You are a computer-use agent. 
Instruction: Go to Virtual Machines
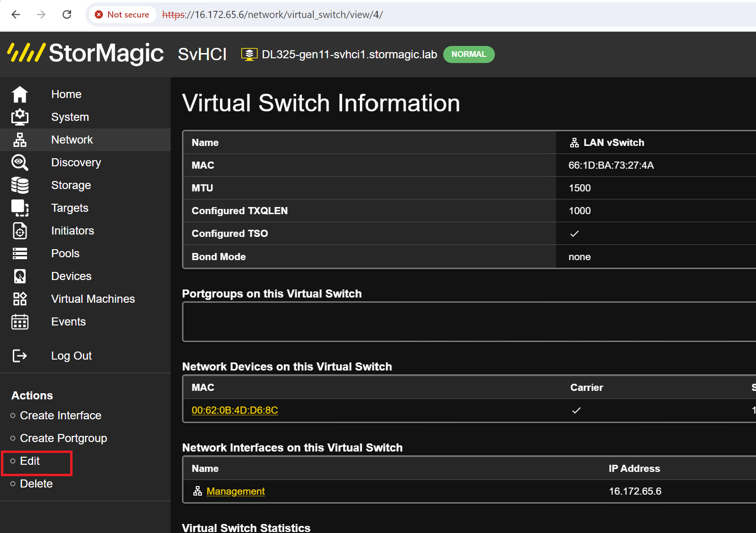[93, 299]
